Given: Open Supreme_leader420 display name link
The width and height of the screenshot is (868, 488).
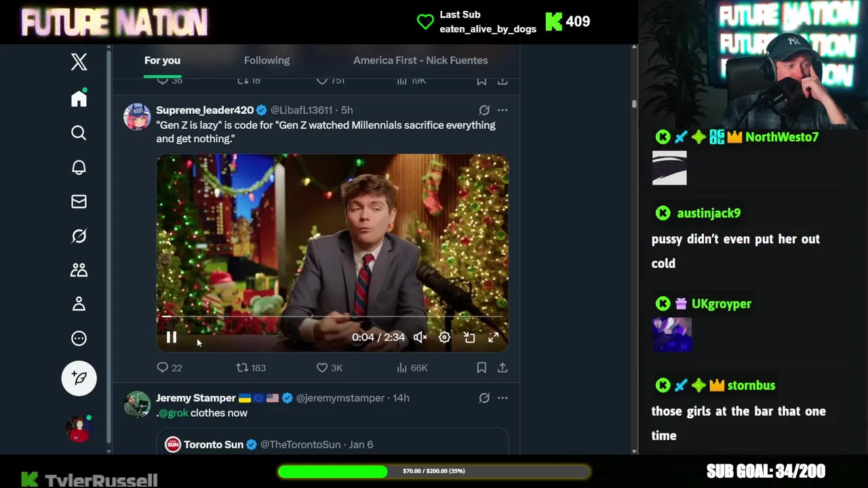Looking at the screenshot, I should click(205, 110).
